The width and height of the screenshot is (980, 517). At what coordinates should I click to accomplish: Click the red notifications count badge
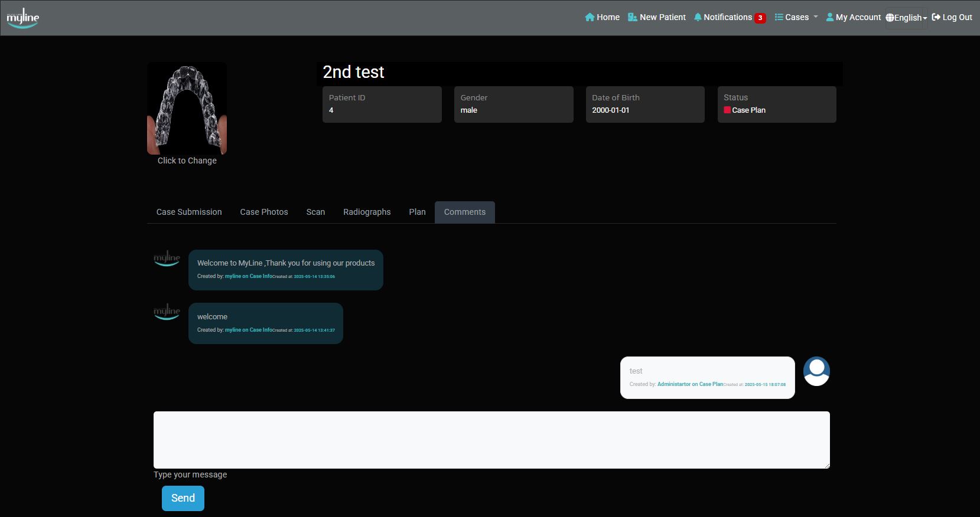click(x=760, y=18)
